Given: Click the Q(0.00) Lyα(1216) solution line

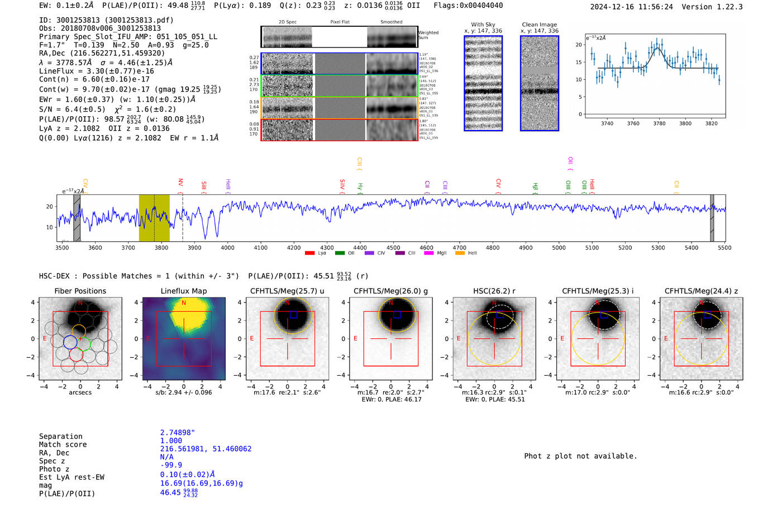Looking at the screenshot, I should 129,138.
